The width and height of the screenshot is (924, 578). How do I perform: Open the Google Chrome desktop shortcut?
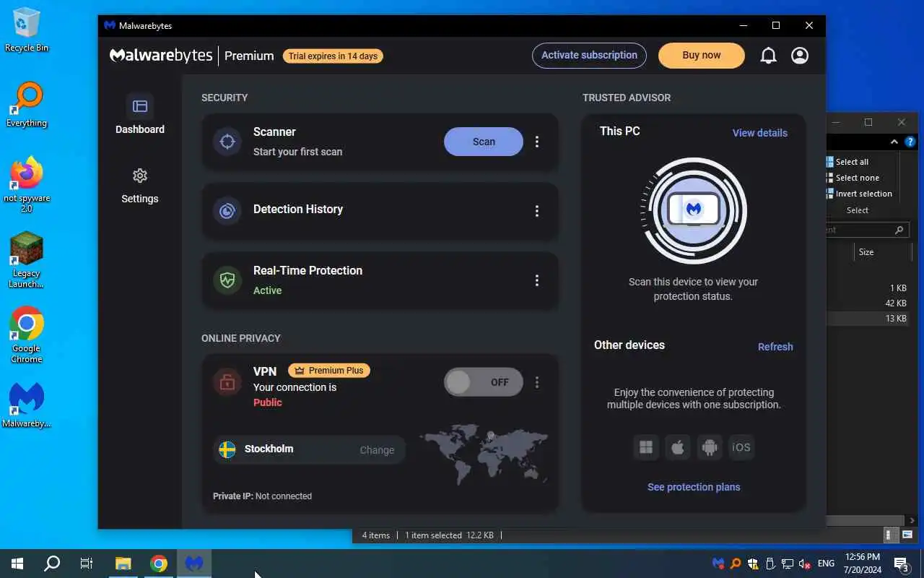point(27,335)
